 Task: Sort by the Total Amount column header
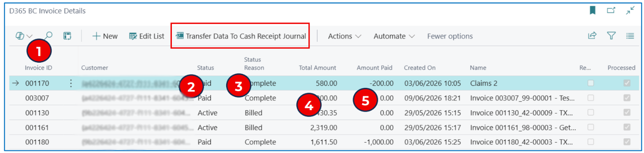(317, 68)
